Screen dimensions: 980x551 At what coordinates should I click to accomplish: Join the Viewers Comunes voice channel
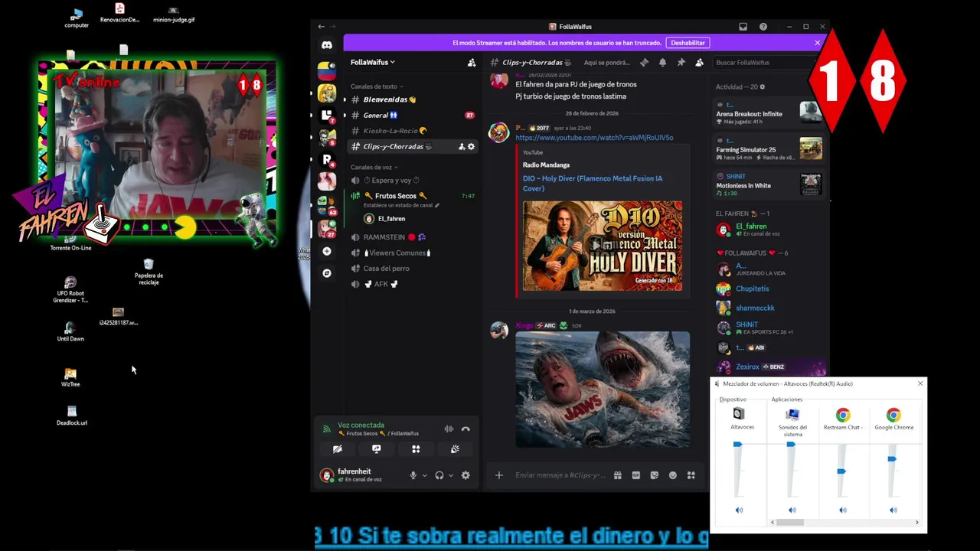pyautogui.click(x=411, y=253)
